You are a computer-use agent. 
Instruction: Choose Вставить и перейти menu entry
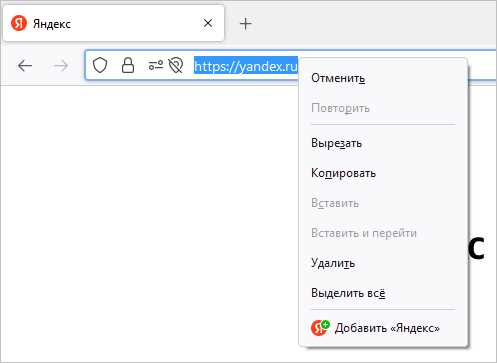pos(384,233)
